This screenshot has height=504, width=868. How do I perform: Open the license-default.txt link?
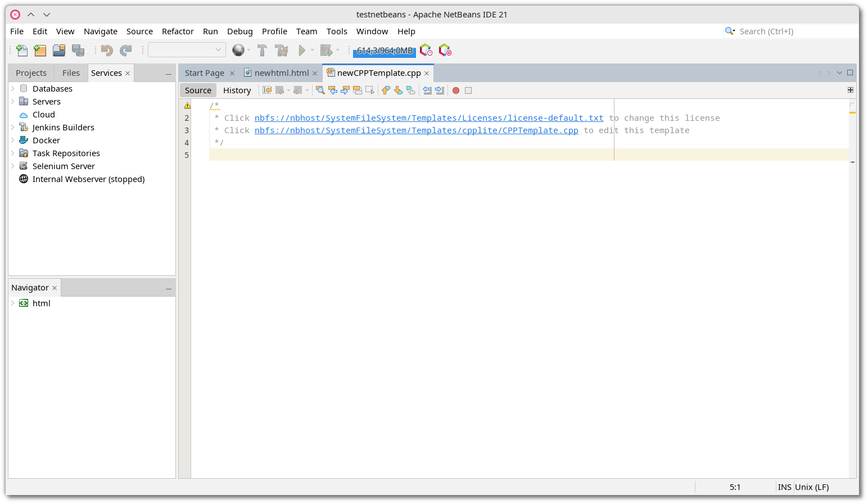(x=429, y=118)
